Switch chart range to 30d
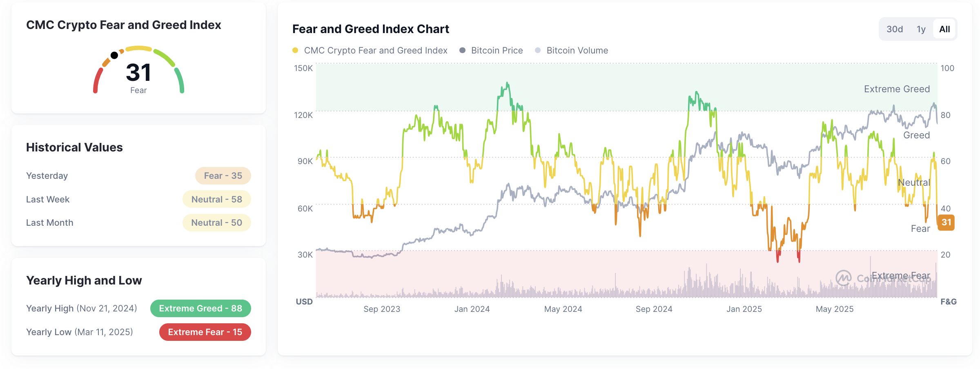This screenshot has width=980, height=369. 894,29
